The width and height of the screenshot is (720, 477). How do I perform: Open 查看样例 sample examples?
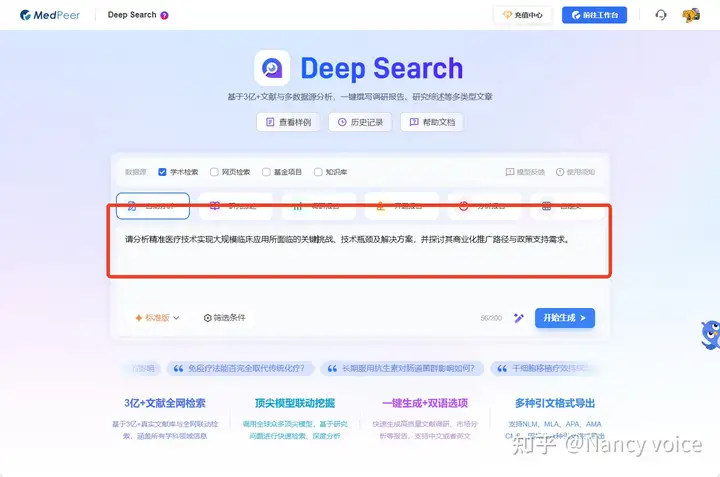point(288,122)
